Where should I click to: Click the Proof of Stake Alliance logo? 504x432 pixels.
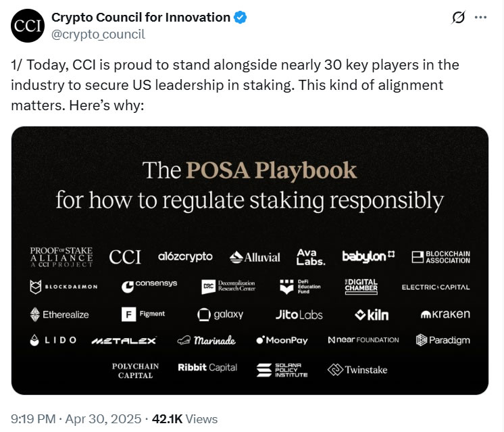point(61,257)
